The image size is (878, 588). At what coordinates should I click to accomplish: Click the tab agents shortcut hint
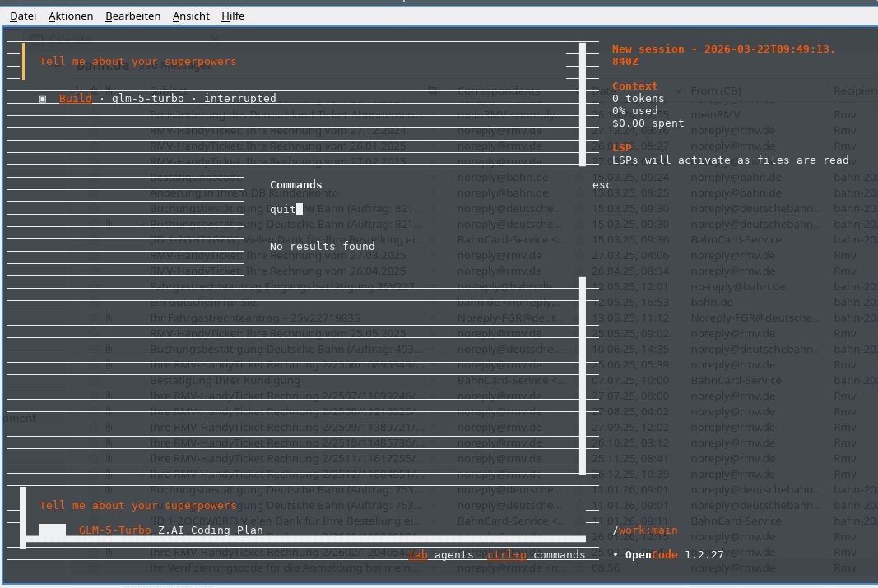tap(440, 554)
